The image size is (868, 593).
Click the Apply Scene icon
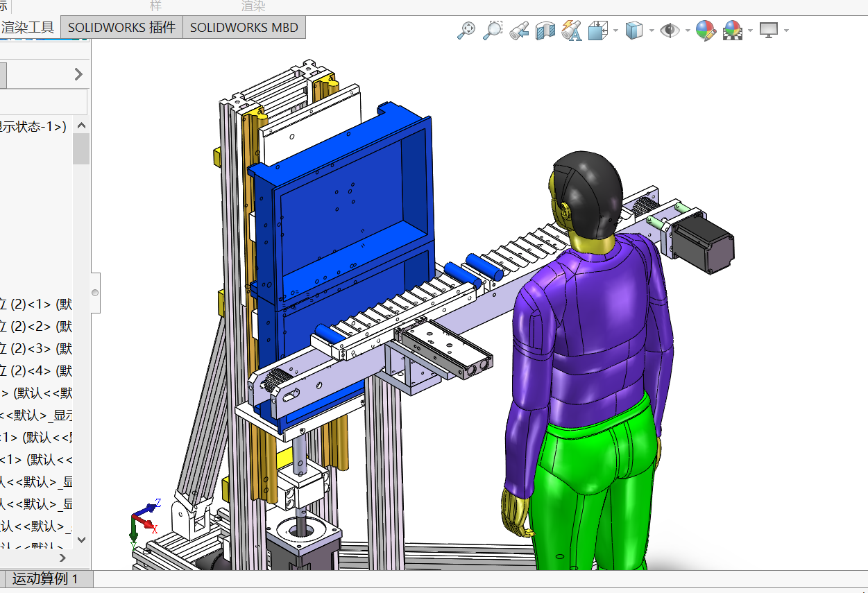click(x=733, y=31)
